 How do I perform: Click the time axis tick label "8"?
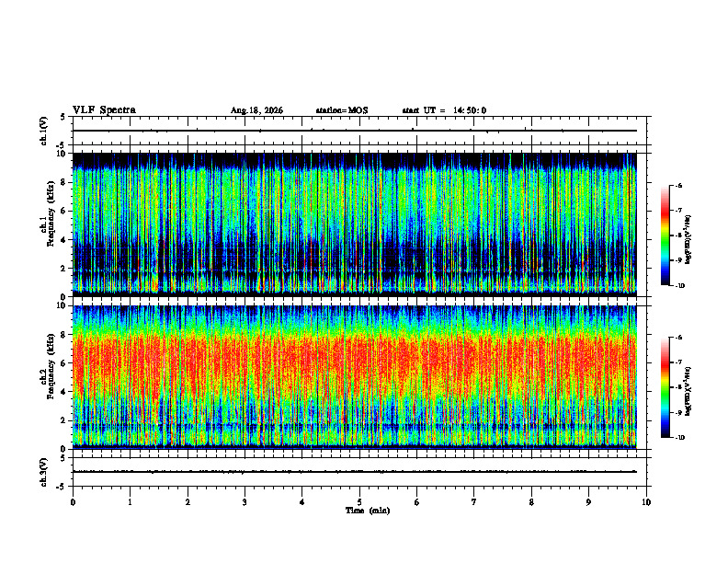(531, 502)
